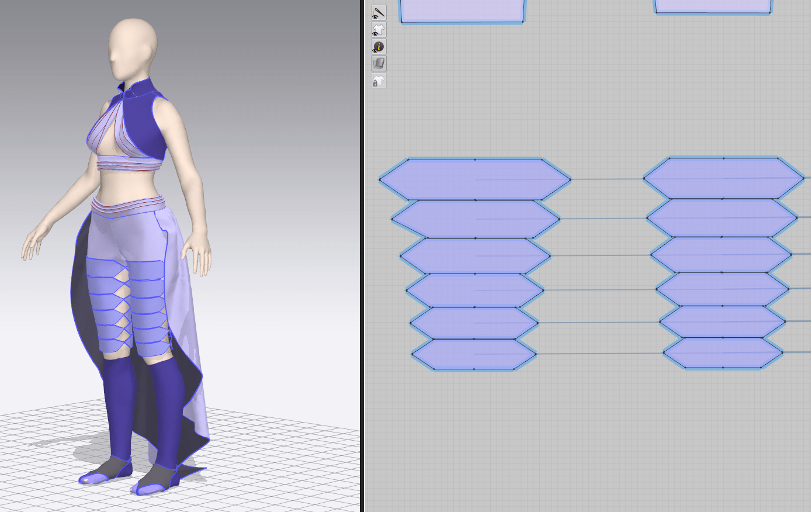Click sewing line connecting top hexagonal patterns
Screen dimensions: 812x512
pos(608,179)
